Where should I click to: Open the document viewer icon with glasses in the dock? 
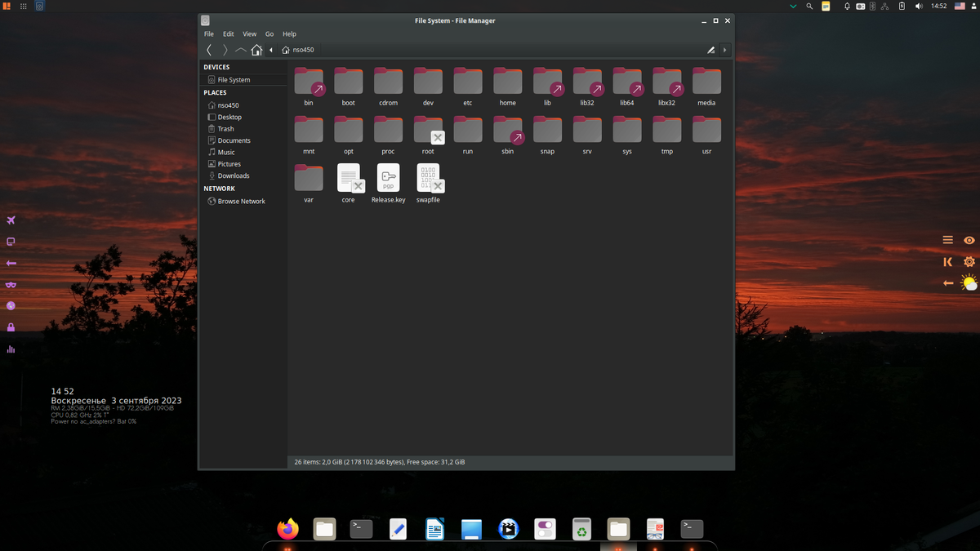(x=655, y=529)
